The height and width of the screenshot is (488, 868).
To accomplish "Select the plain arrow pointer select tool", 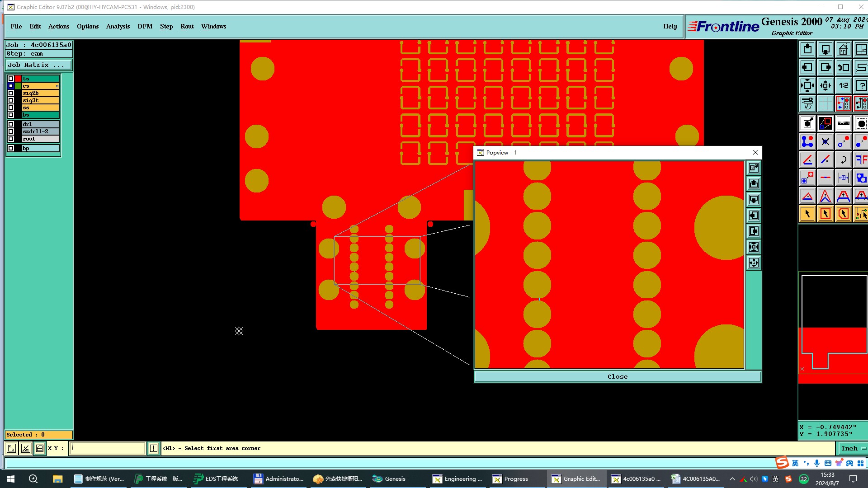I will [807, 214].
